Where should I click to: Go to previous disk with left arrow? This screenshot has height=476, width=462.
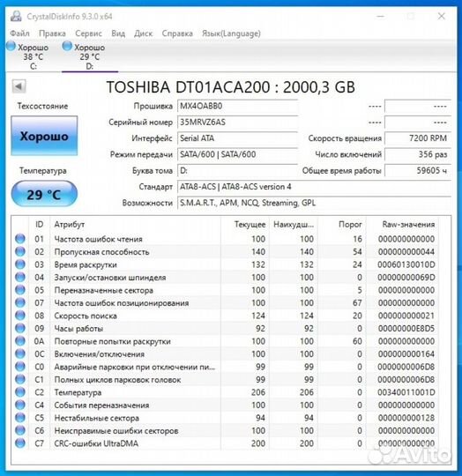(x=19, y=86)
